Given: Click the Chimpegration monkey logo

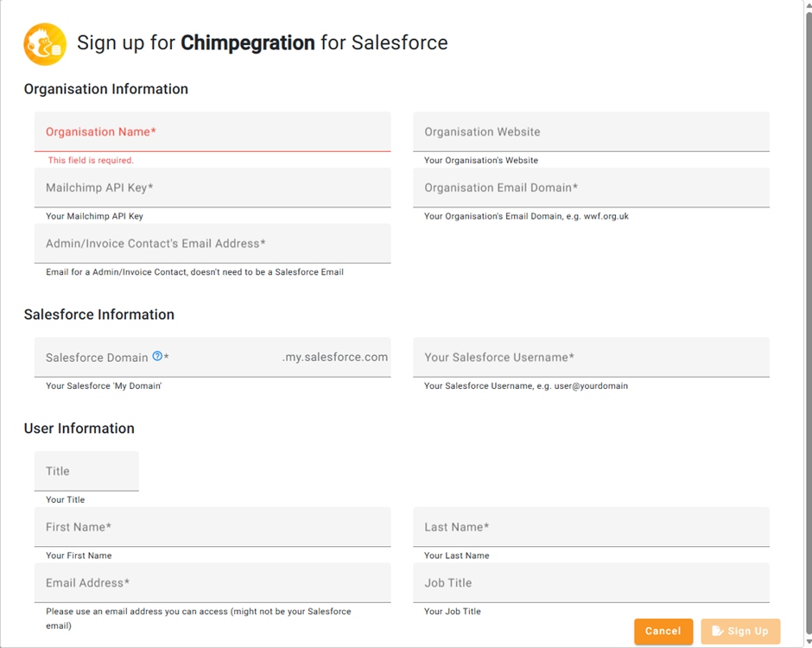Looking at the screenshot, I should tap(45, 44).
